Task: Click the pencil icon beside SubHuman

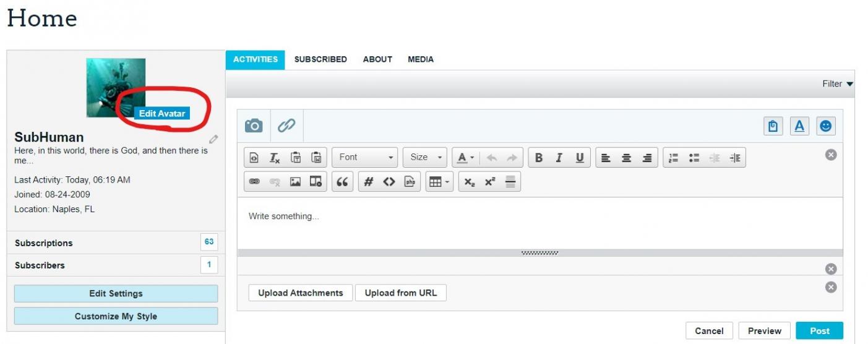Action: (213, 139)
